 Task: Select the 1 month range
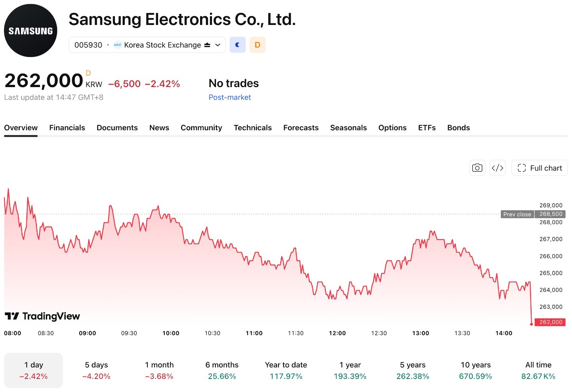(159, 370)
